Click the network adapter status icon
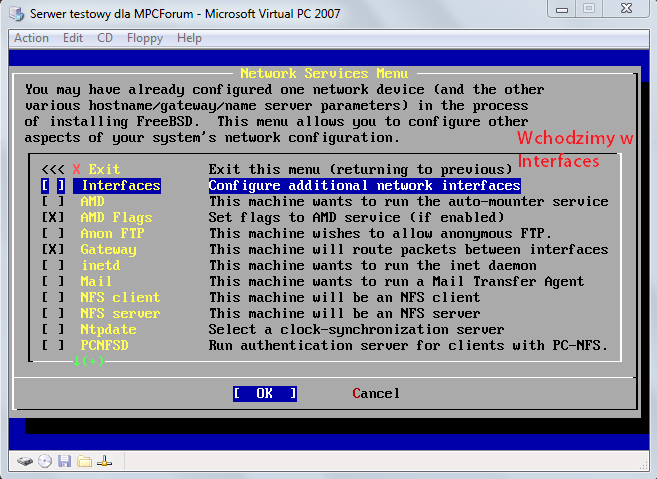 point(104,461)
